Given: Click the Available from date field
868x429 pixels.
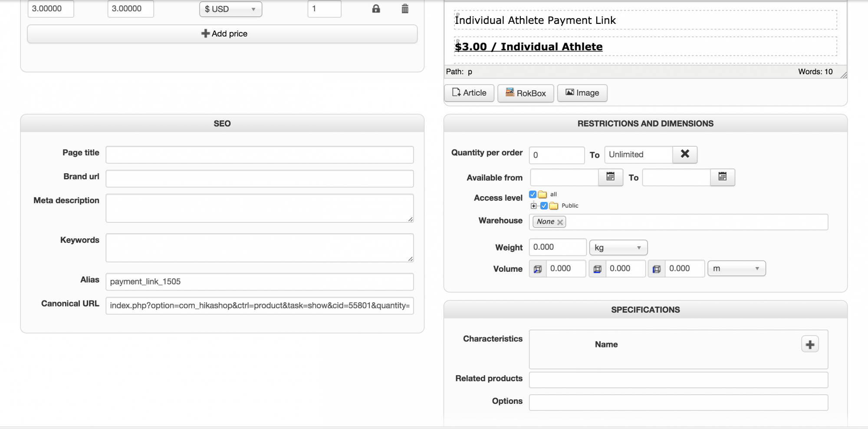Looking at the screenshot, I should (564, 178).
